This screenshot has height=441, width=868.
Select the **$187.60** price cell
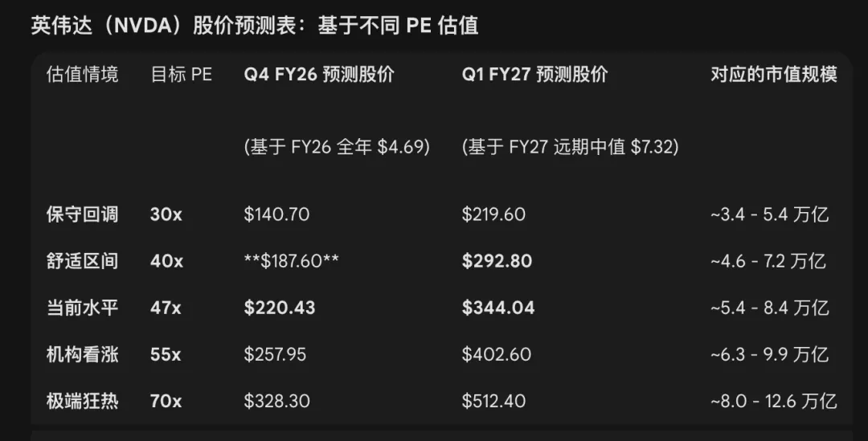pos(292,261)
